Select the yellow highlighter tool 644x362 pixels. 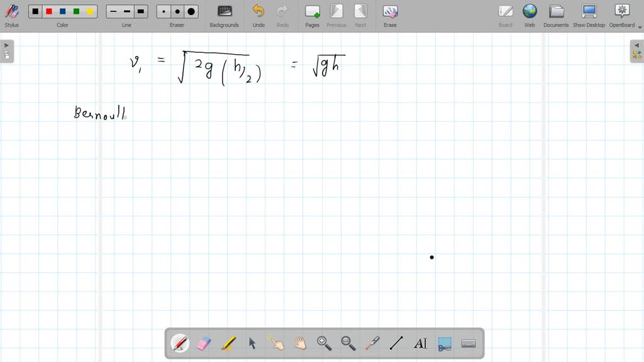[x=228, y=344]
